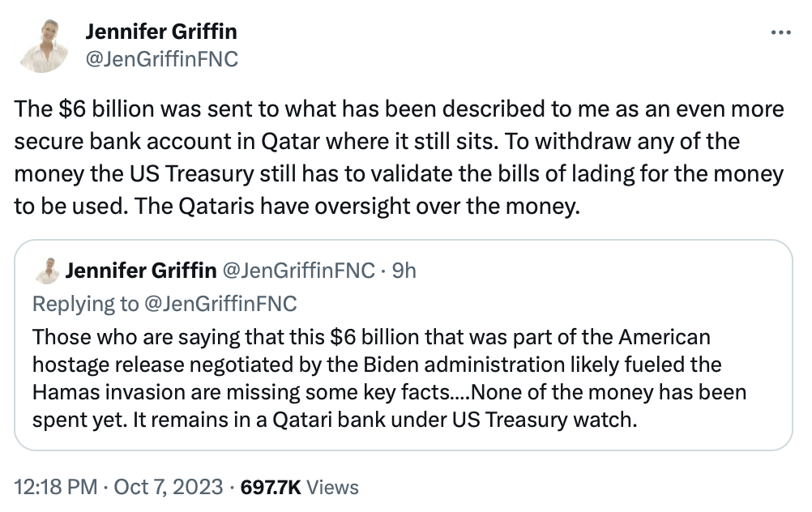Image resolution: width=812 pixels, height=512 pixels.
Task: Click the words "US Treasury still" in main post
Action: (x=185, y=173)
